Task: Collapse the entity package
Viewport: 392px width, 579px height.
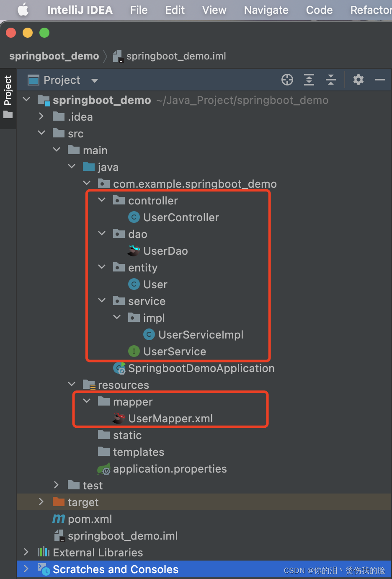Action: tap(102, 267)
